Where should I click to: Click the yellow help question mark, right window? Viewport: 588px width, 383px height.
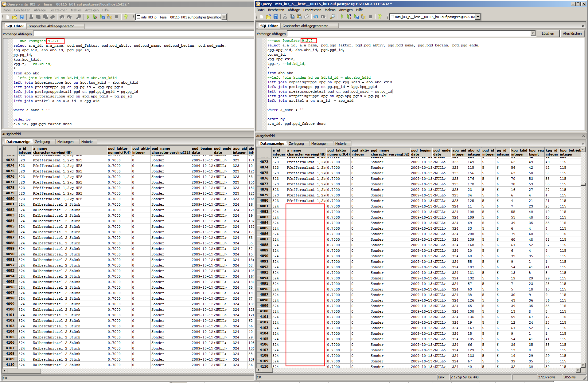coord(380,17)
